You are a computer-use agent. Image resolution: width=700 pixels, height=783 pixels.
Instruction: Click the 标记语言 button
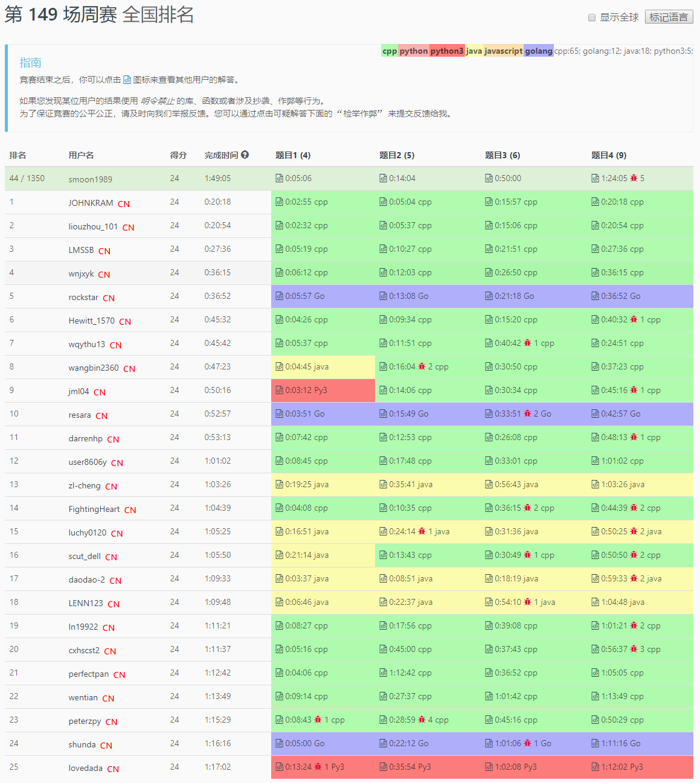click(669, 17)
